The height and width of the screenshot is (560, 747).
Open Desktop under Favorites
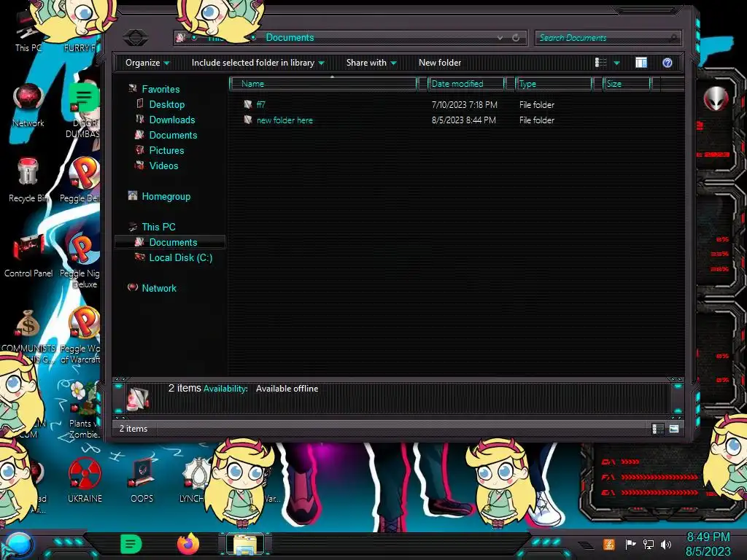tap(167, 104)
